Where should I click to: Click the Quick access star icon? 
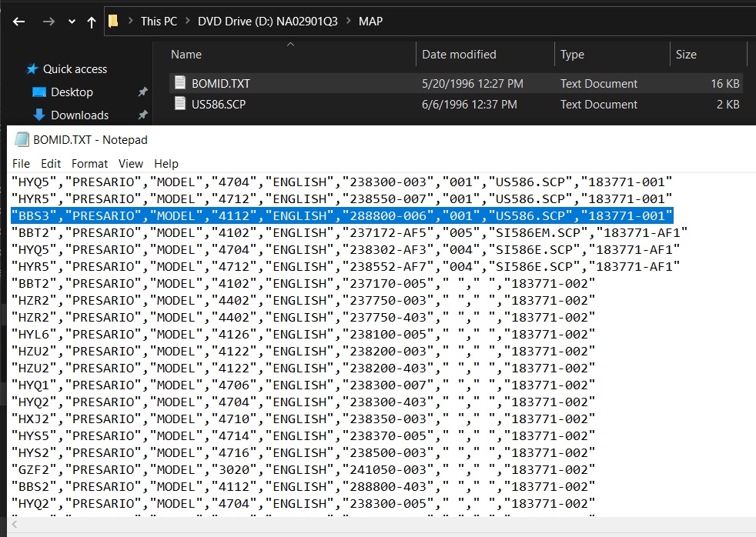(x=32, y=69)
